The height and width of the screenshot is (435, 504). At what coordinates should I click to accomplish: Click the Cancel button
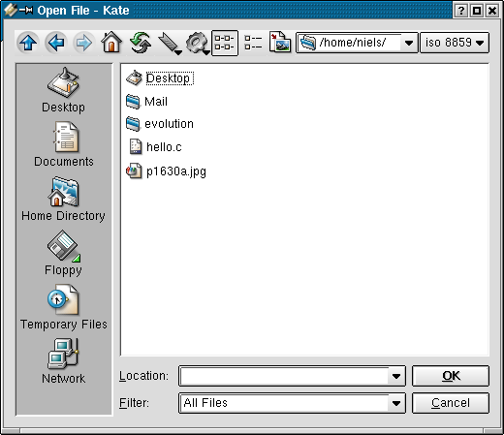(451, 403)
